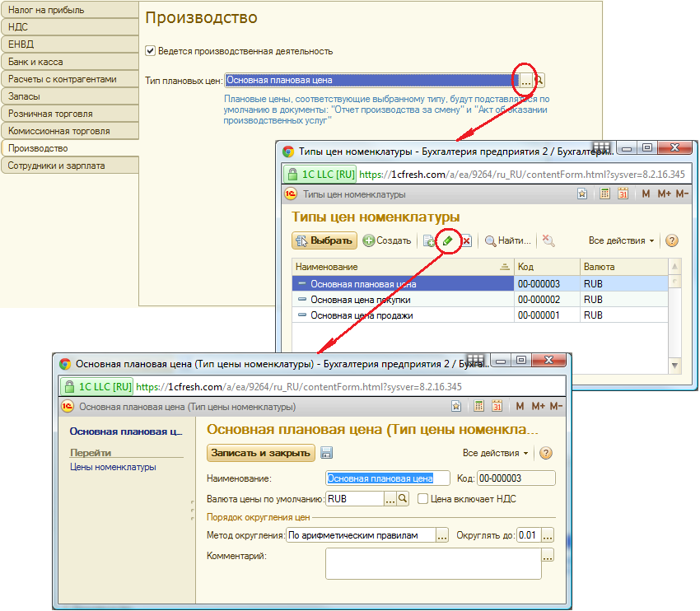Viewport: 700px width, 611px height.
Task: Click help icon in price type edit form
Action: click(545, 453)
